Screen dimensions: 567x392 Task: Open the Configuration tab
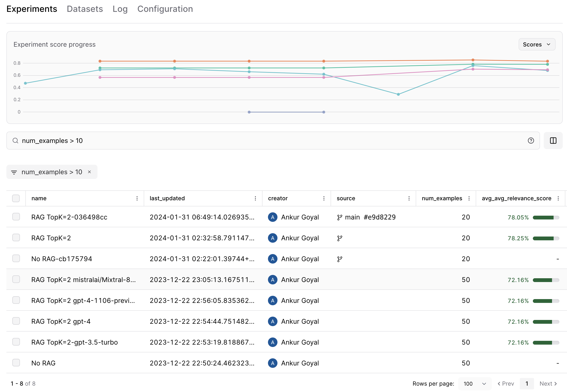tap(165, 9)
